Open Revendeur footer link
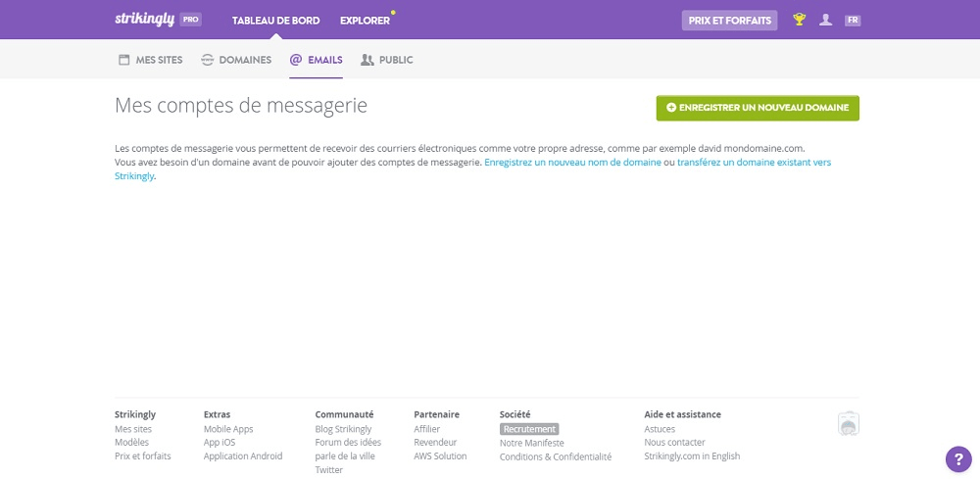The height and width of the screenshot is (479, 980). click(435, 442)
